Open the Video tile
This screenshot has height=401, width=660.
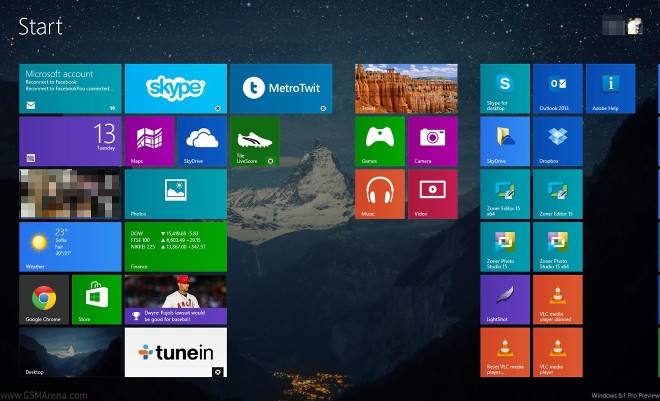click(433, 194)
